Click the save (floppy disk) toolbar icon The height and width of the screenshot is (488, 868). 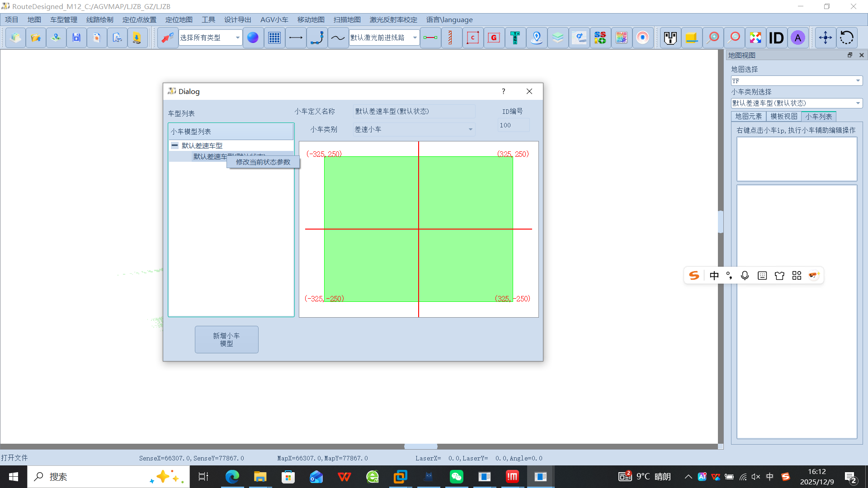76,38
